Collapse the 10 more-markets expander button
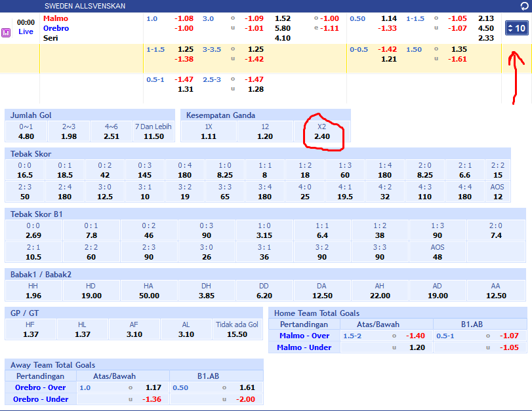This screenshot has width=532, height=411. 516,28
